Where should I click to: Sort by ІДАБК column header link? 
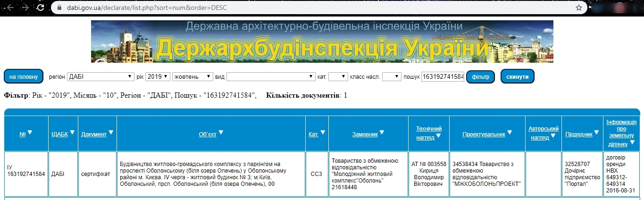(59, 134)
